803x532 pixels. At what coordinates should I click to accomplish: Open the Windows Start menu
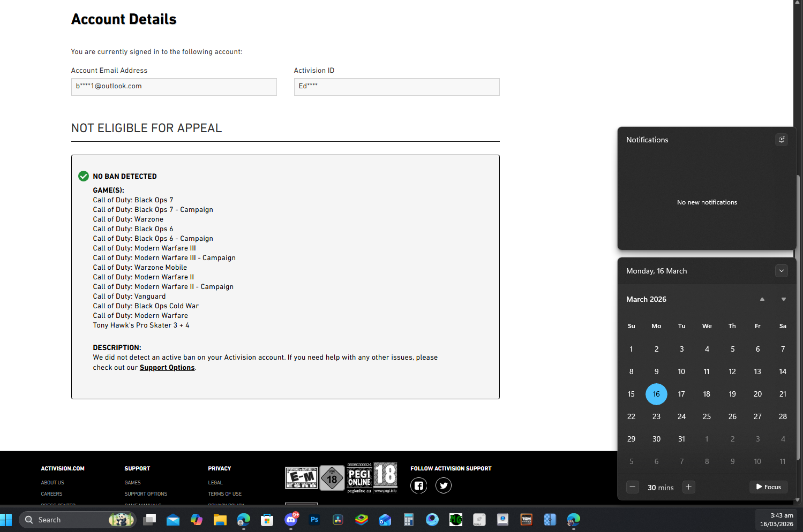point(6,520)
